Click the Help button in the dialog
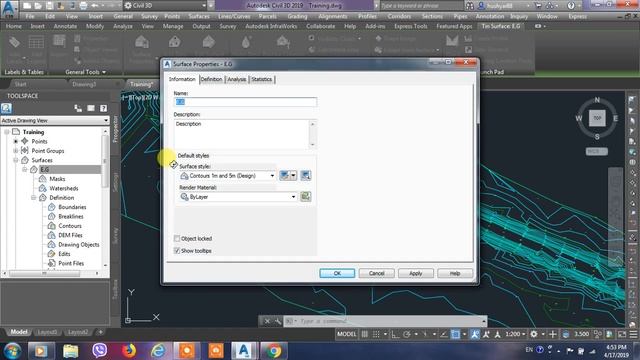This screenshot has width=640, height=360. click(455, 273)
